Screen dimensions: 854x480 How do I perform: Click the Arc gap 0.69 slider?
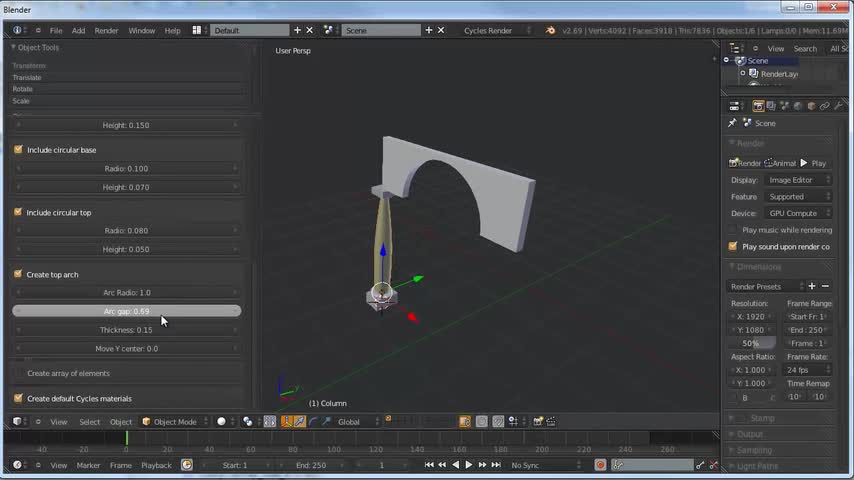point(126,311)
